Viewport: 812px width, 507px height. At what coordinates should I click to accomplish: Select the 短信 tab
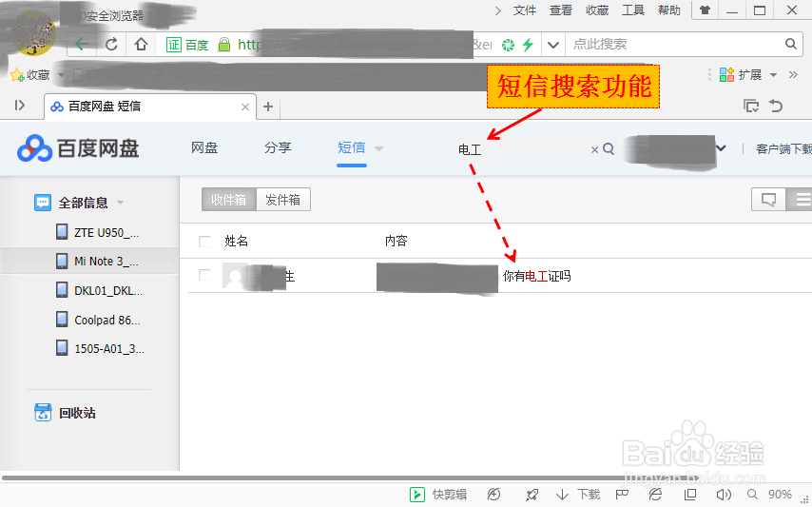point(351,148)
